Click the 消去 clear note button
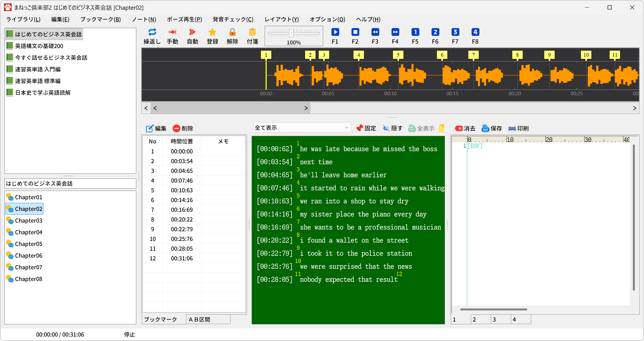Viewport: 644px width, 341px height. (x=465, y=128)
